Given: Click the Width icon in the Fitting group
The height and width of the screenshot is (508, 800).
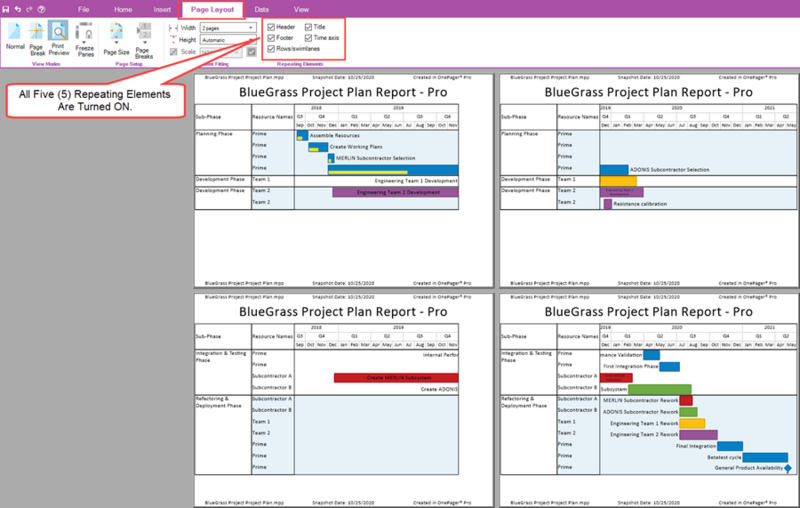Looking at the screenshot, I should pyautogui.click(x=173, y=28).
